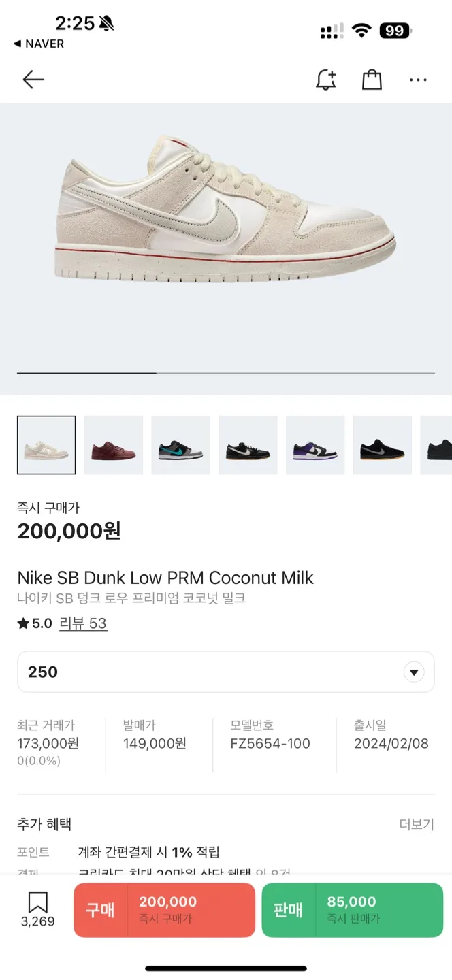Open the shopping bag icon

372,80
